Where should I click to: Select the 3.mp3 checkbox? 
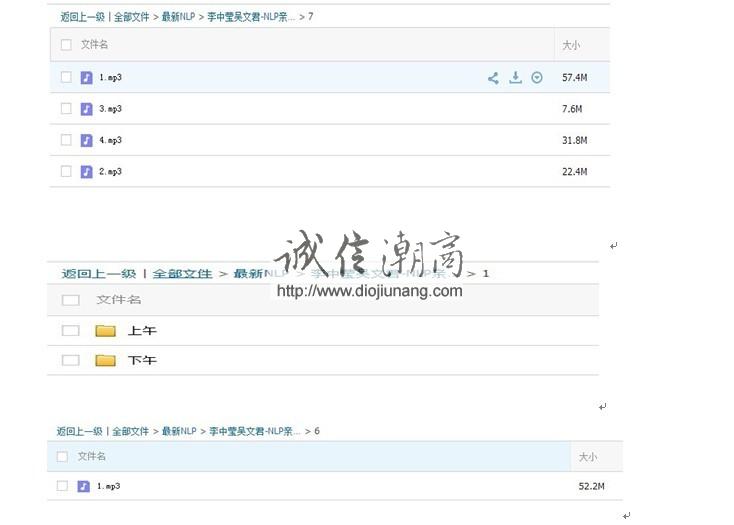tap(66, 109)
